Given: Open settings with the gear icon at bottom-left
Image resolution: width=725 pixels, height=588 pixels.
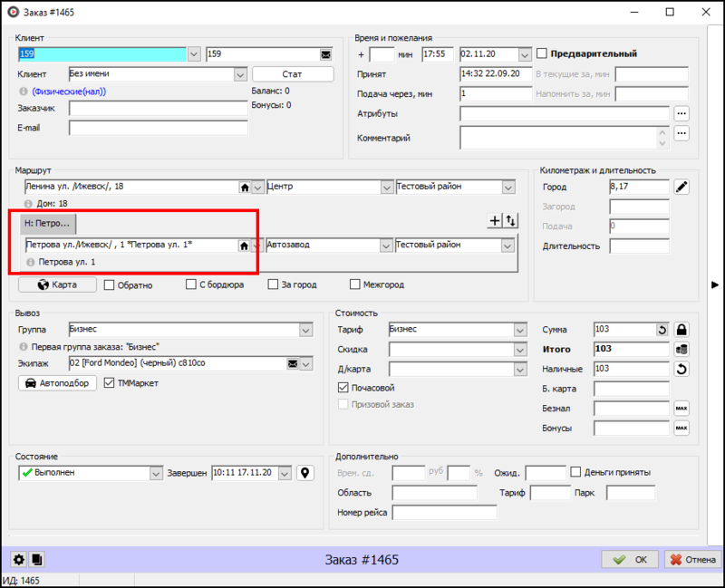Looking at the screenshot, I should [x=17, y=560].
